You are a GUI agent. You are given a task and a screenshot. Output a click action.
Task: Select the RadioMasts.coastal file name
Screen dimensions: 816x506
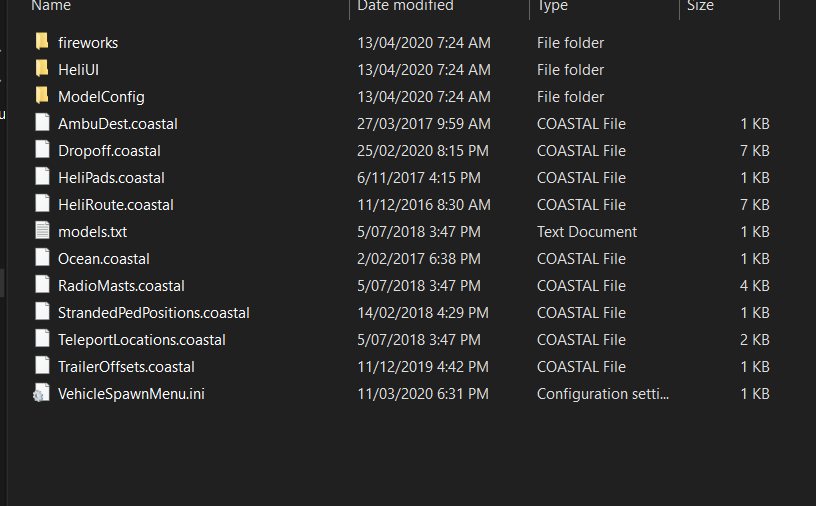(x=121, y=286)
